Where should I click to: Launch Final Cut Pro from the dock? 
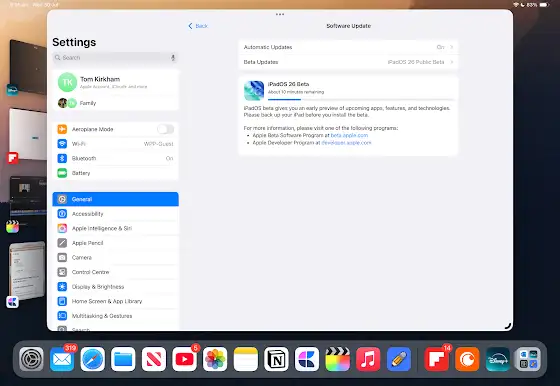click(x=338, y=359)
